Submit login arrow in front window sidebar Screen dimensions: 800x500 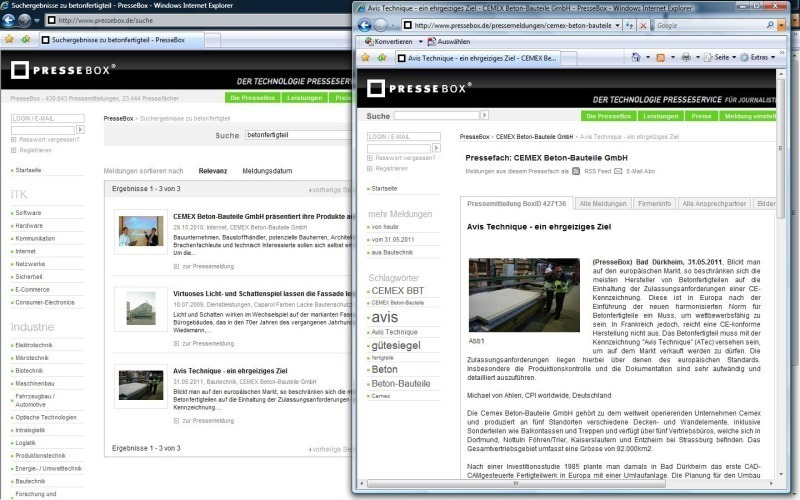pos(436,148)
